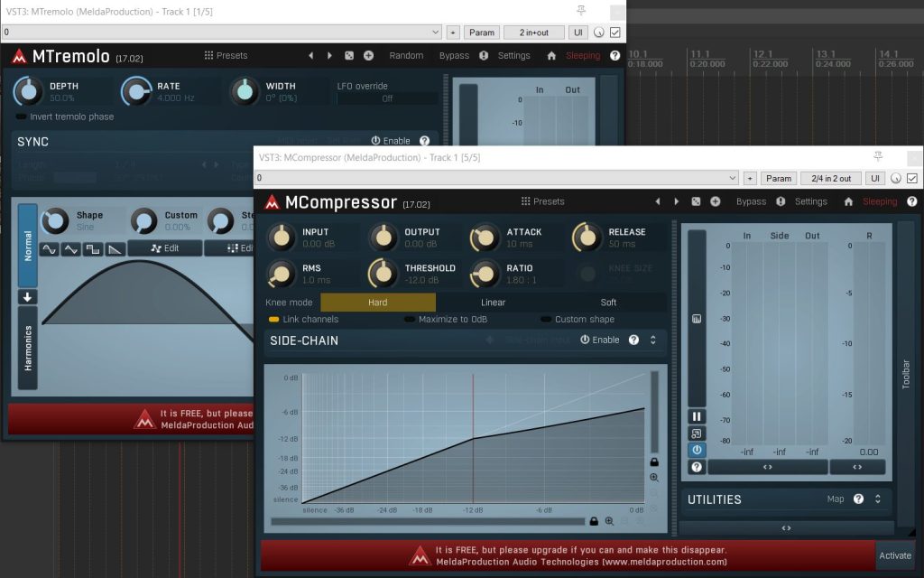The image size is (924, 578).
Task: Click the time graph icon on the meter sidebar
Action: (697, 319)
